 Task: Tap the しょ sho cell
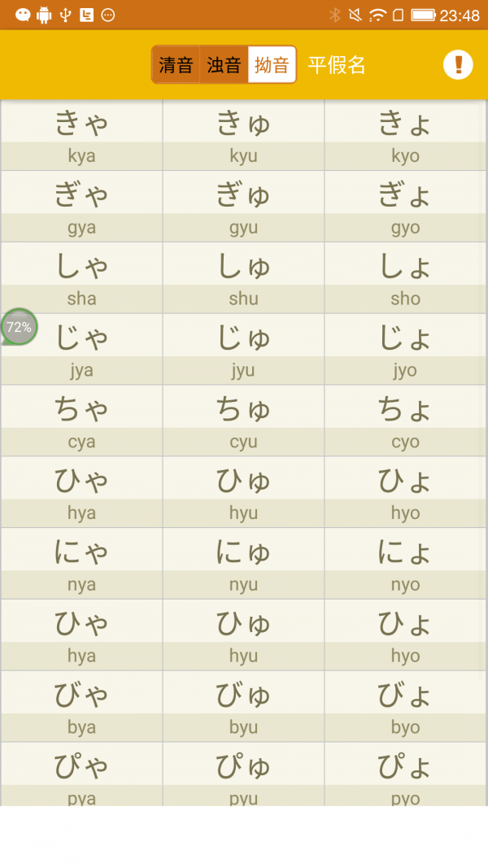point(405,278)
